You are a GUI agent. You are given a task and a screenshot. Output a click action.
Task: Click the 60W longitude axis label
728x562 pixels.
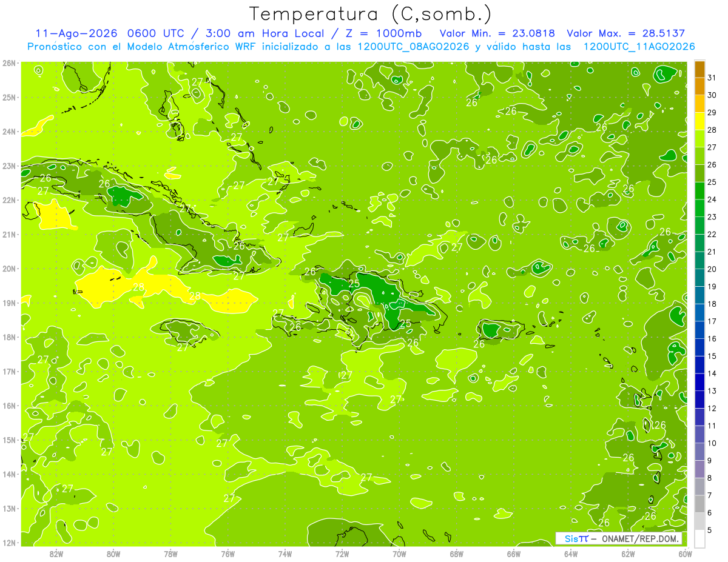point(685,554)
